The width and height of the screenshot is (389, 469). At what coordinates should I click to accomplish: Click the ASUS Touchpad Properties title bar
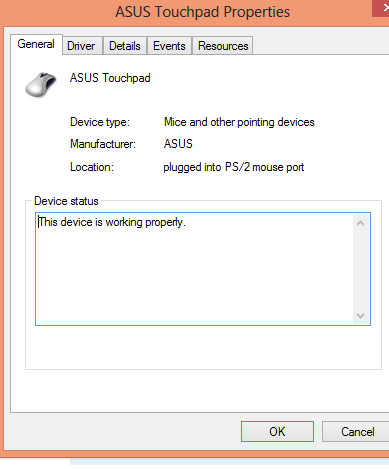[x=187, y=12]
